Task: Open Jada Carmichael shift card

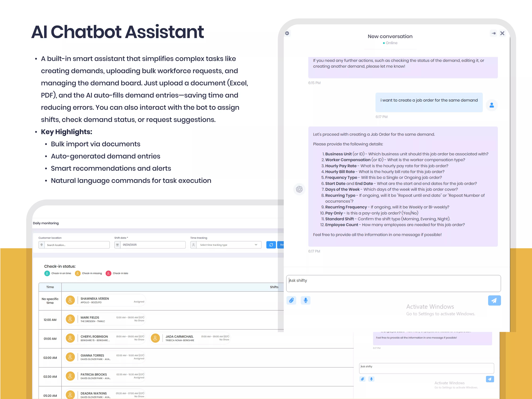Action: [190, 338]
